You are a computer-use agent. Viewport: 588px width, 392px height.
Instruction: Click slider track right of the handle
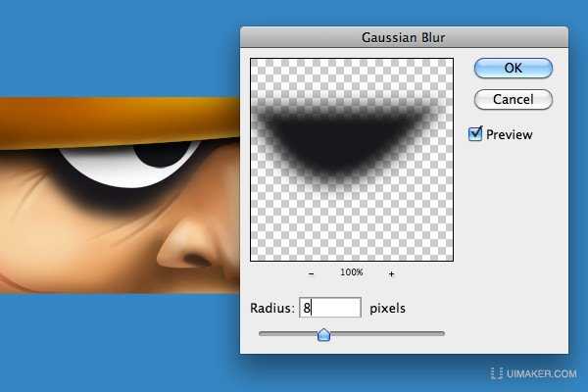[392, 333]
